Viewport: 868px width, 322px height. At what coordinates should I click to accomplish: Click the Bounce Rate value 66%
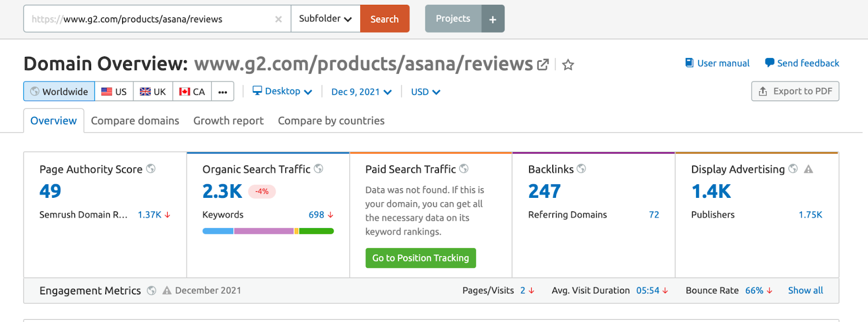(x=754, y=291)
